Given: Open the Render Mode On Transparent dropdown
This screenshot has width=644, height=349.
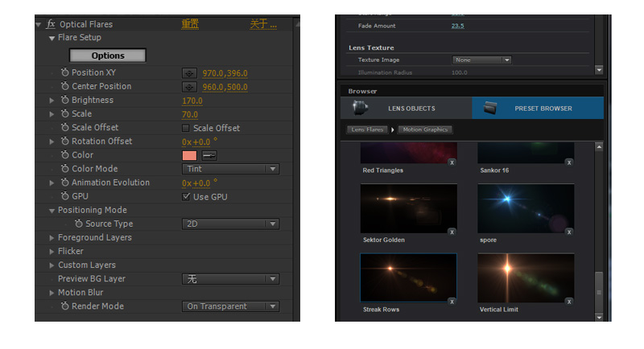Looking at the screenshot, I should click(x=230, y=306).
